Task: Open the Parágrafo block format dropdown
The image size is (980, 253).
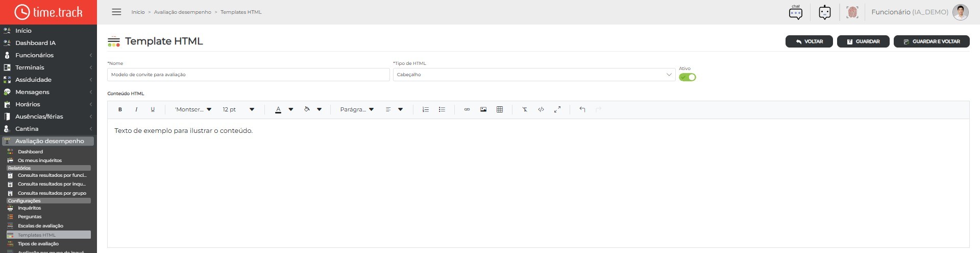Action: (357, 109)
